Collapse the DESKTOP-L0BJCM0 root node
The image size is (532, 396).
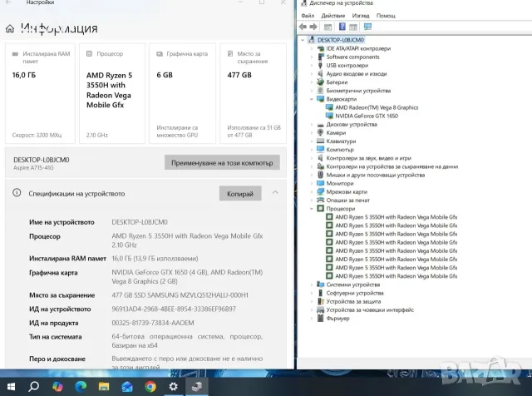pos(303,40)
